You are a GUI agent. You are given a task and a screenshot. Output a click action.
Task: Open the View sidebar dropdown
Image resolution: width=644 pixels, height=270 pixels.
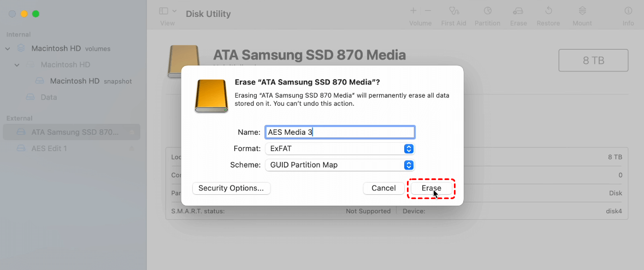click(x=168, y=11)
